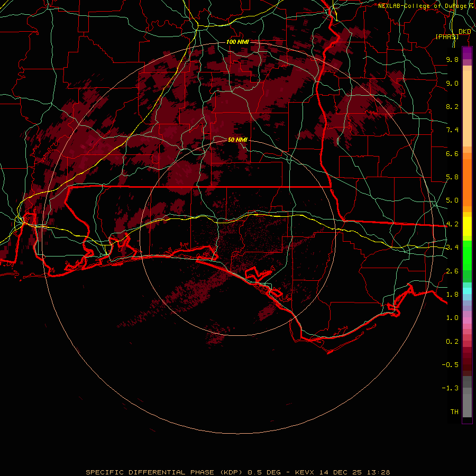
Task: Click the 3.4 value on the scale
Action: [452, 248]
